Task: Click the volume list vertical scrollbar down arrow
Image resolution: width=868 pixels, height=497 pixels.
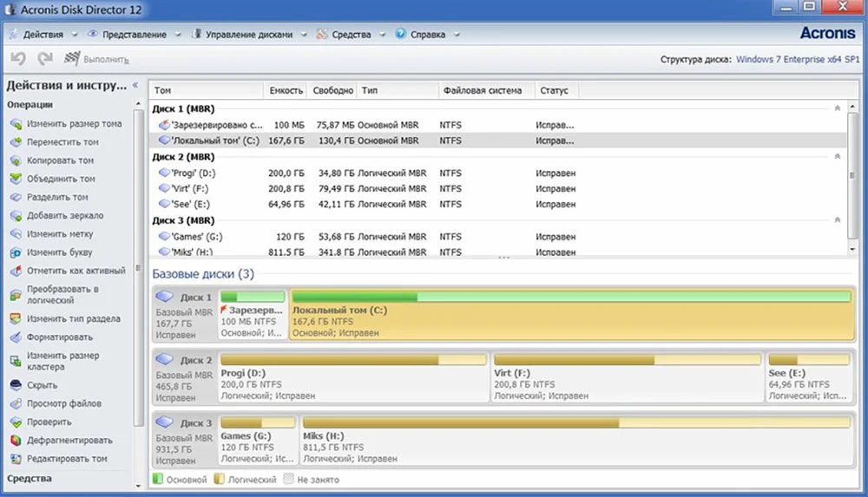Action: pyautogui.click(x=852, y=250)
